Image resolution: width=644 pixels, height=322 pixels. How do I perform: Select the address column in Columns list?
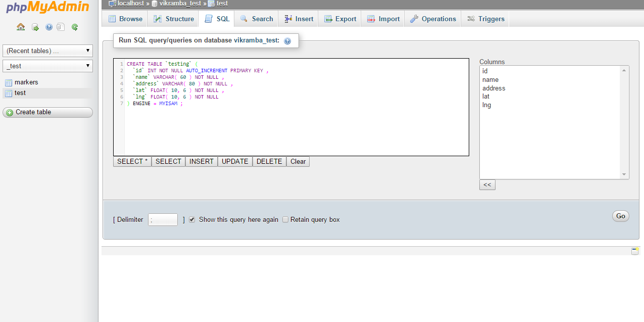pyautogui.click(x=550, y=88)
